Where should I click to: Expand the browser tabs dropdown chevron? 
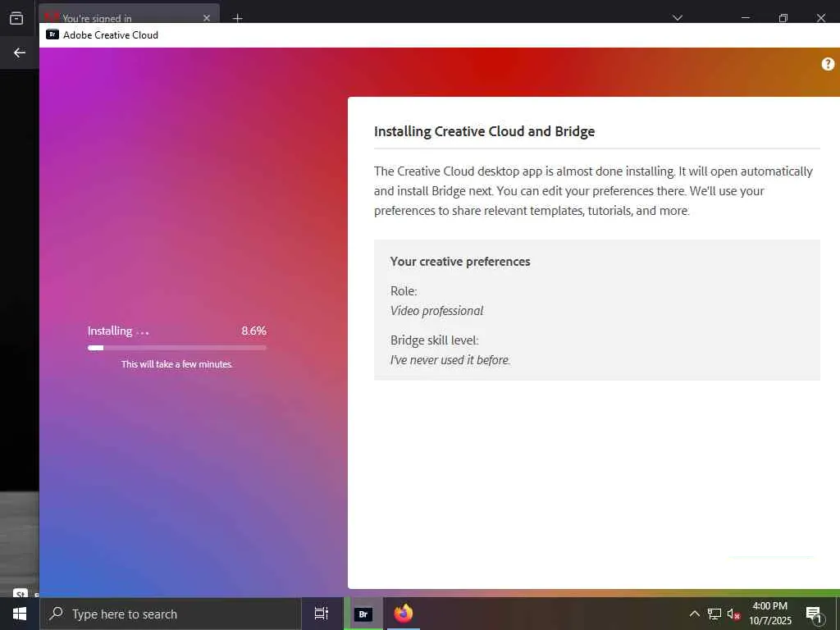pos(677,18)
